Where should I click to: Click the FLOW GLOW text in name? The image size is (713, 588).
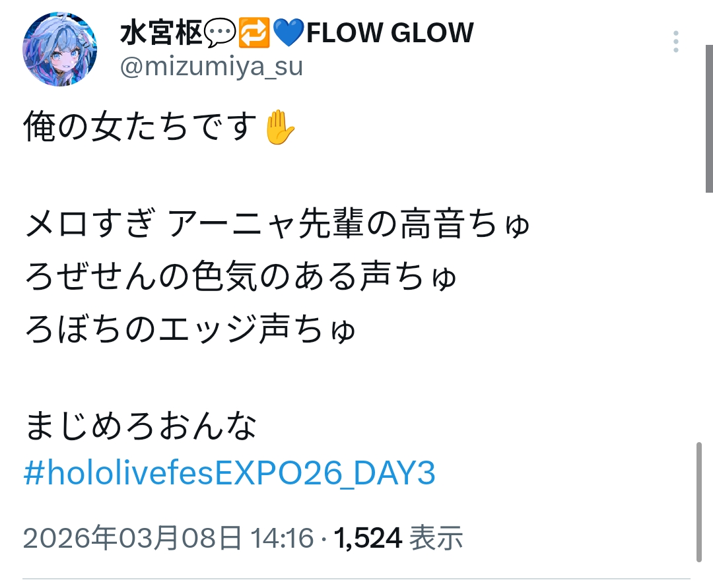tap(390, 33)
